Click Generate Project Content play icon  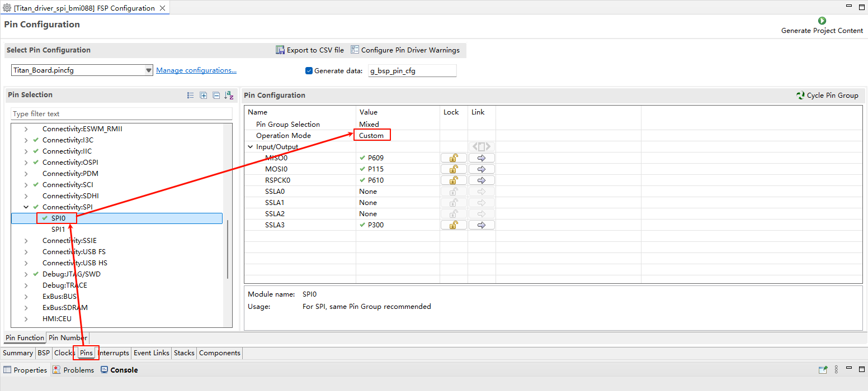click(822, 21)
